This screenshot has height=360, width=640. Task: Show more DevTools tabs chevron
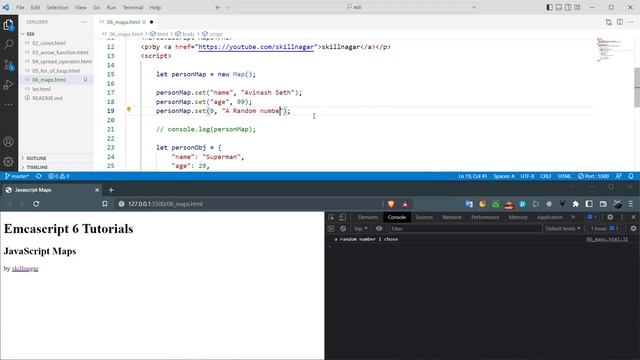(573, 217)
